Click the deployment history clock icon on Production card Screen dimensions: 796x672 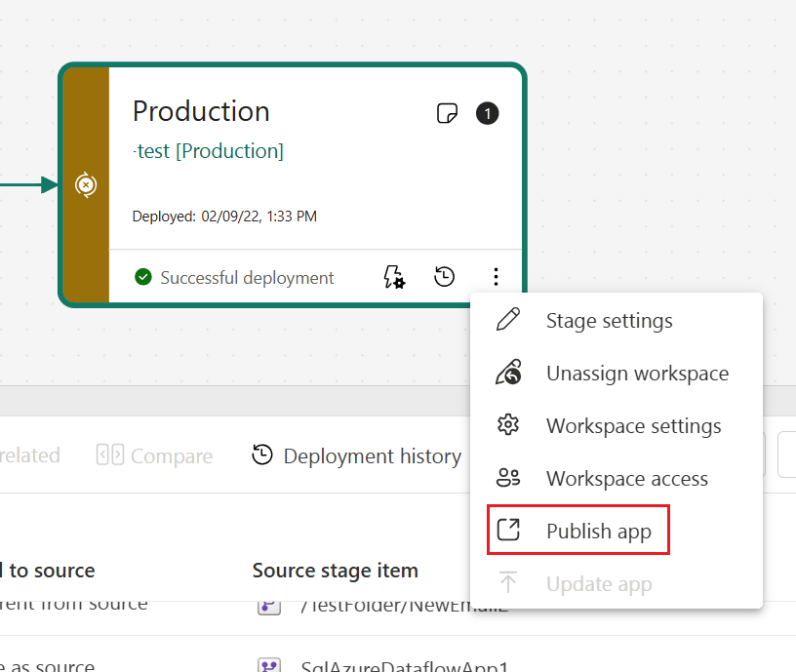pyautogui.click(x=444, y=278)
